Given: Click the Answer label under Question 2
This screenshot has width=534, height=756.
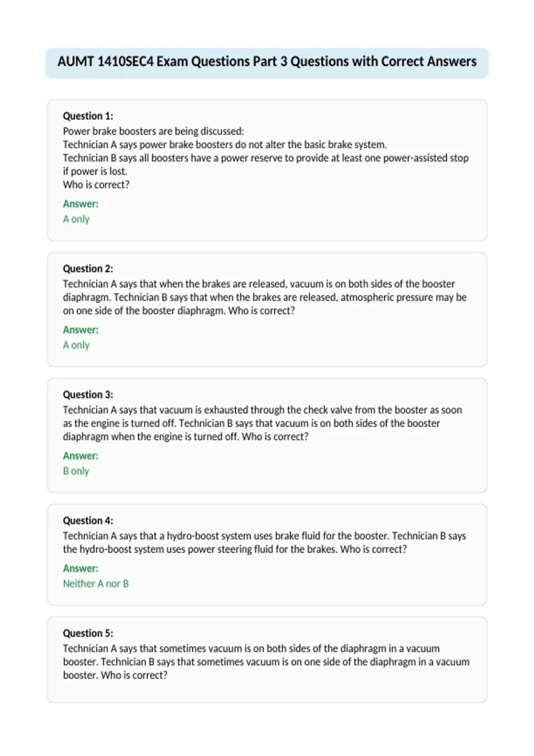Looking at the screenshot, I should (x=81, y=330).
